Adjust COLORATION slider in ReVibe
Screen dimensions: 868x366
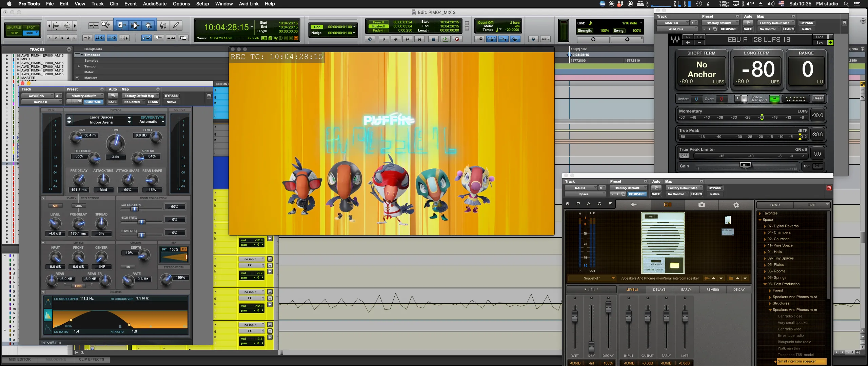tap(134, 209)
